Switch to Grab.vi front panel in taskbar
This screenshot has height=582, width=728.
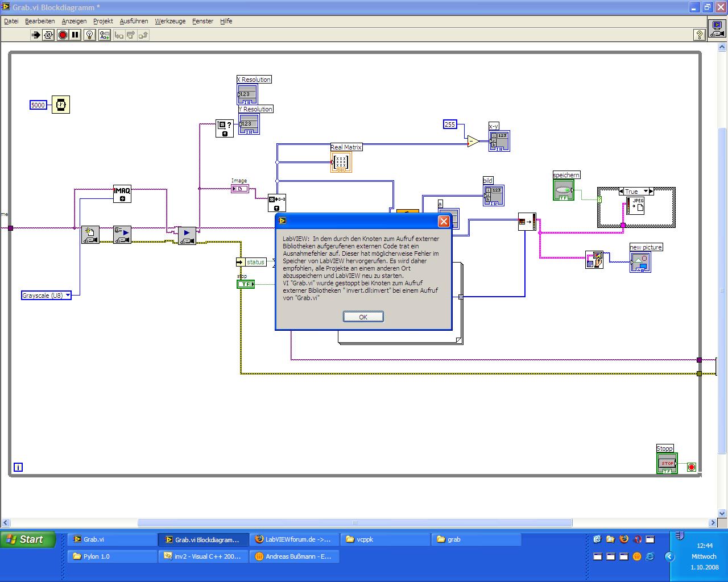(113, 539)
